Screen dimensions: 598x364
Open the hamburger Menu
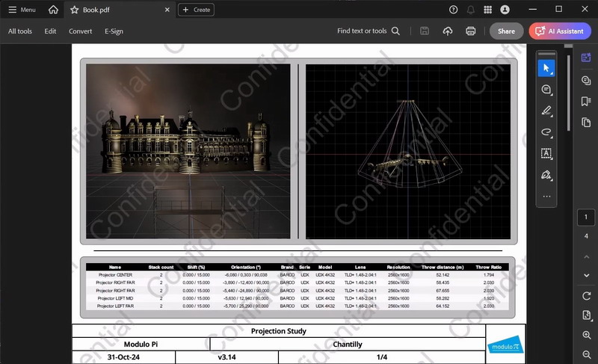tap(22, 10)
